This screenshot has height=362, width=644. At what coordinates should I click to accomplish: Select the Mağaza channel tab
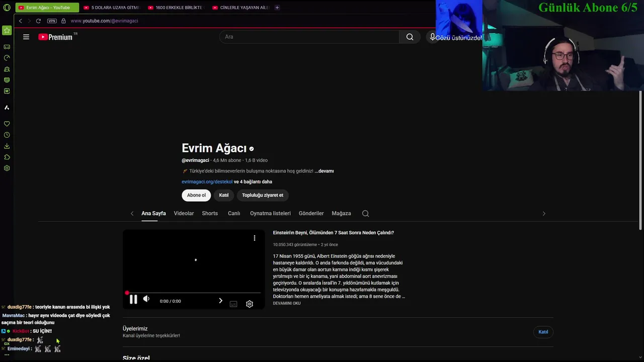341,214
